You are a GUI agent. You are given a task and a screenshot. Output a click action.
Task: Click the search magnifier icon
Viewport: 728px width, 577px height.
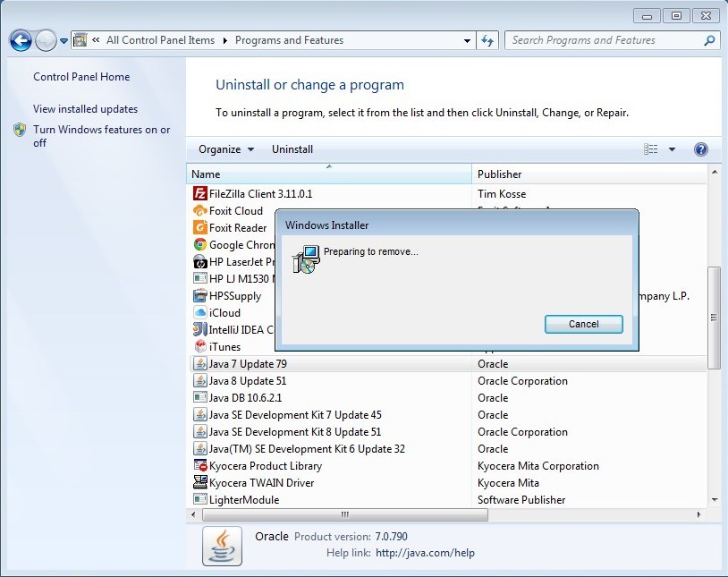tap(709, 40)
